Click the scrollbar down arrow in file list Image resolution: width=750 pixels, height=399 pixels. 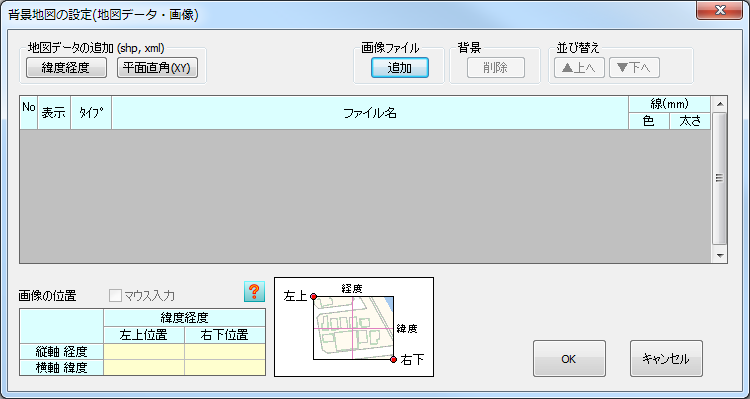click(719, 255)
